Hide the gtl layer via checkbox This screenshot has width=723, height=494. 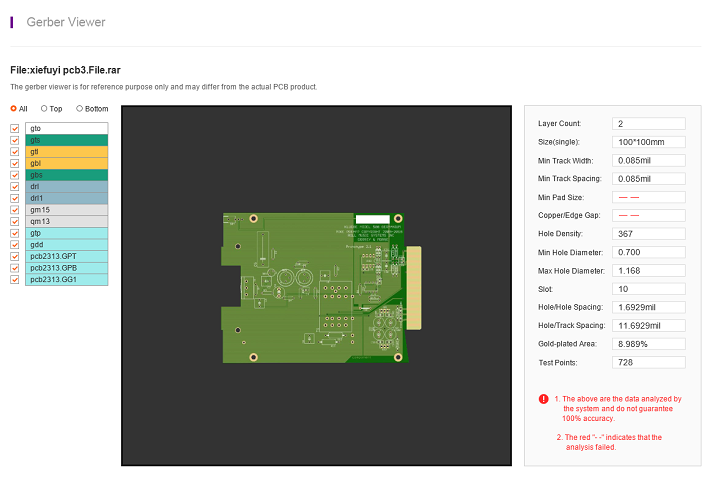15,152
